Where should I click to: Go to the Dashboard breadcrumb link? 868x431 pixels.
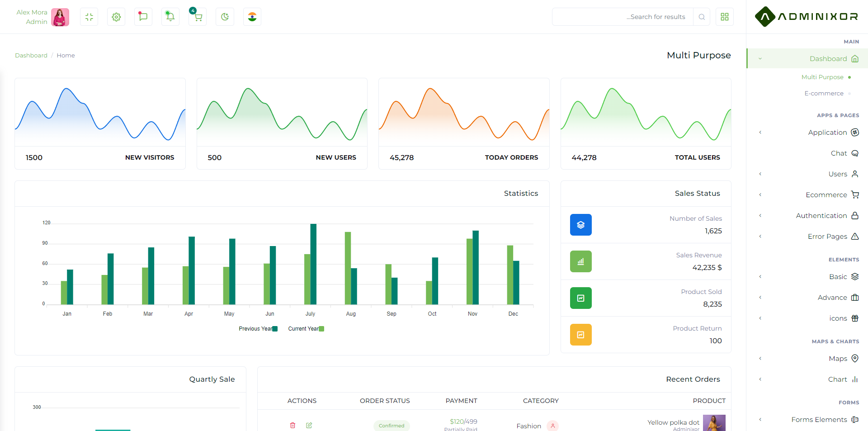(x=31, y=55)
